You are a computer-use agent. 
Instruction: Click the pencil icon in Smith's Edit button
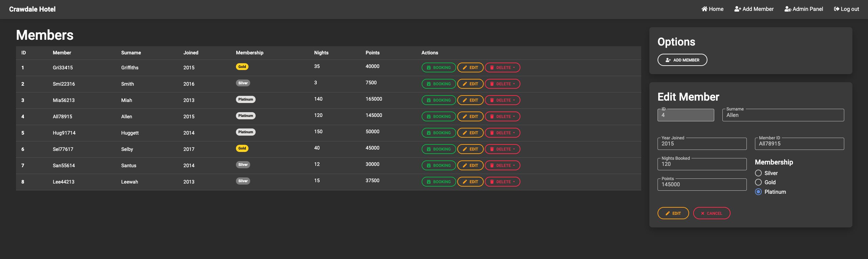(465, 84)
